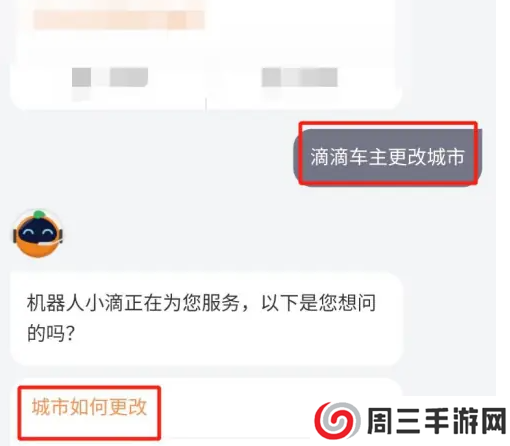The image size is (510, 446).
Task: Select the sent message 滴滴车主更改城市
Action: pyautogui.click(x=388, y=157)
